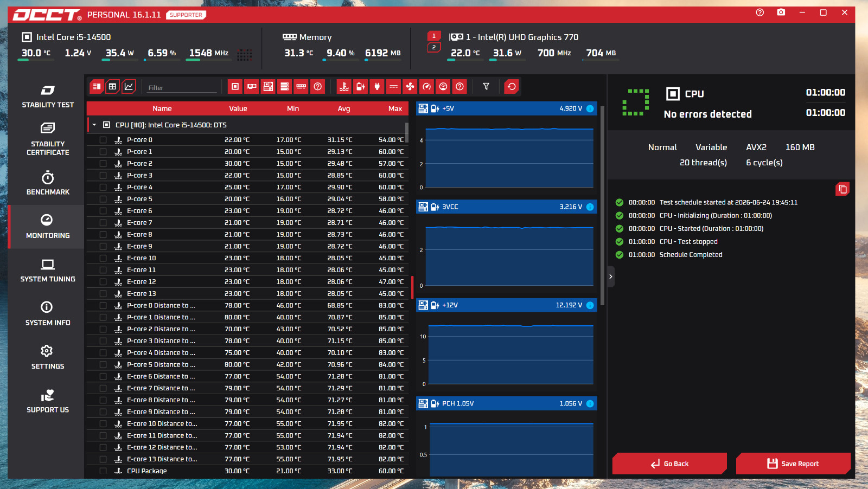Tick the checkbox for E-core 12 Distance row

(103, 447)
